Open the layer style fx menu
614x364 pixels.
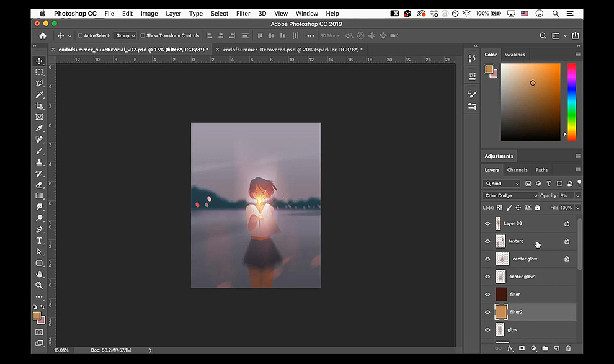510,348
